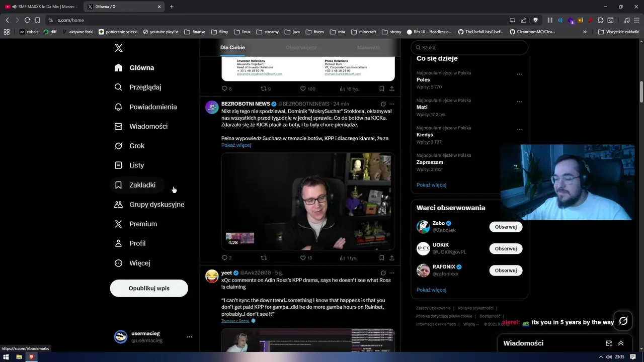Open usermacieg account menu dots
Image resolution: width=644 pixels, height=362 pixels.
[x=190, y=337]
